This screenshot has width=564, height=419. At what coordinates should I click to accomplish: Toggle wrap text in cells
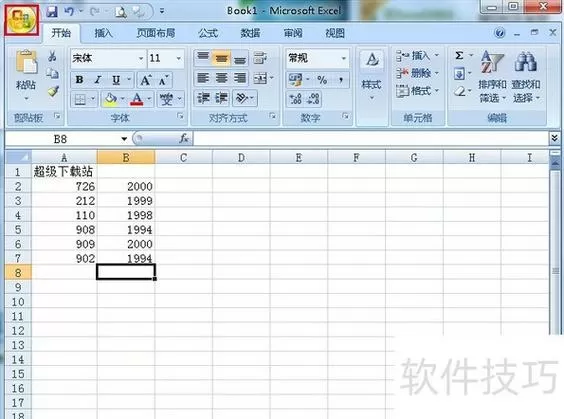pos(260,58)
